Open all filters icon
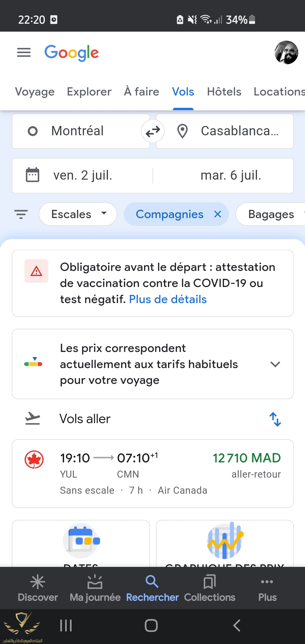305x644 pixels. tap(21, 214)
